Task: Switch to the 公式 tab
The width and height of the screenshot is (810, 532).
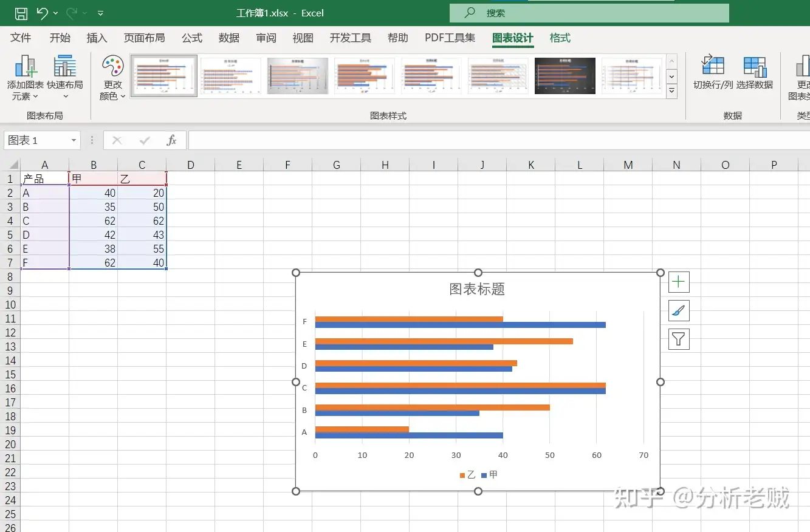Action: tap(192, 38)
